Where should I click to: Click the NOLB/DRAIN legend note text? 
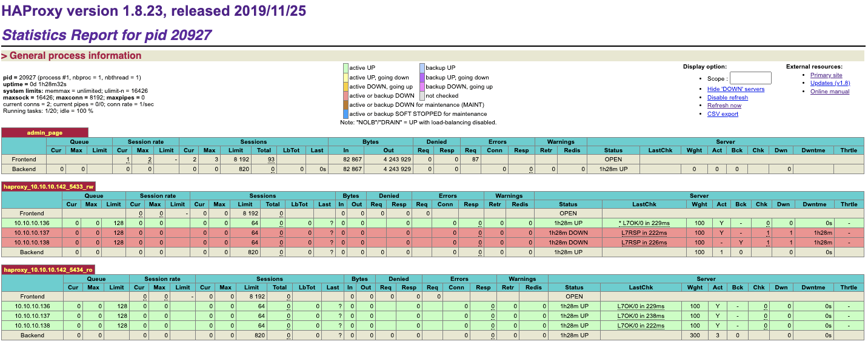tap(418, 123)
